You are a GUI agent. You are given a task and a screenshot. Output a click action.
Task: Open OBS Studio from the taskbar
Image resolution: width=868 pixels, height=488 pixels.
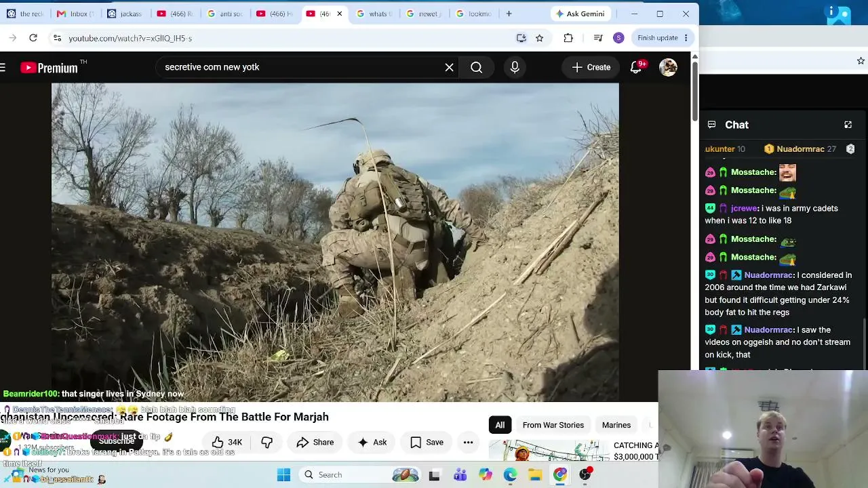click(x=585, y=475)
